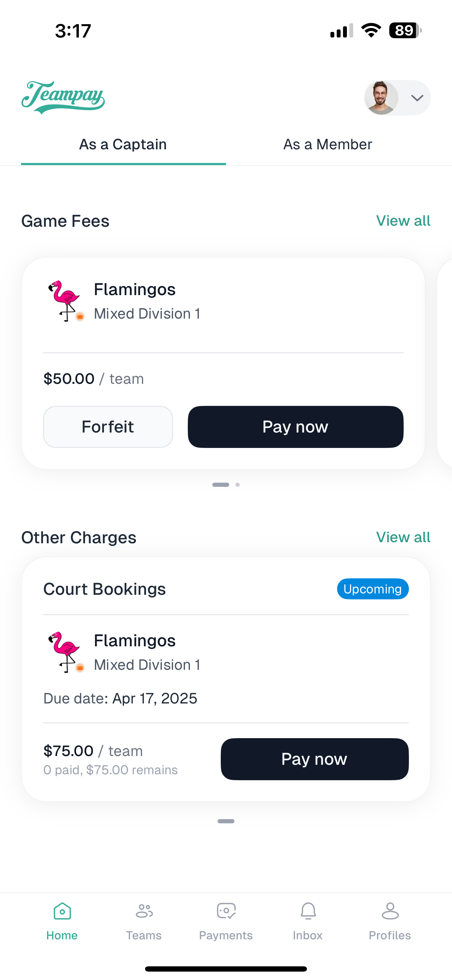
Task: Click View all next to Other Charges
Action: tap(403, 537)
